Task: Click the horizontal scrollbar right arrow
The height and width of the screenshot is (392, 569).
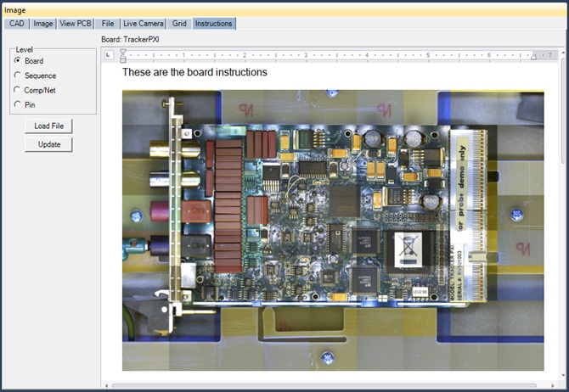Action: click(x=555, y=386)
